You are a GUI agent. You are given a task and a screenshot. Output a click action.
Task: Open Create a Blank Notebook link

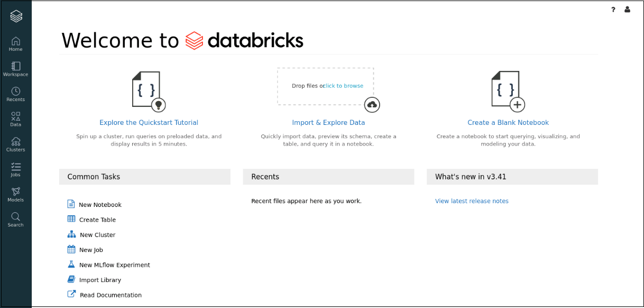[x=508, y=122]
